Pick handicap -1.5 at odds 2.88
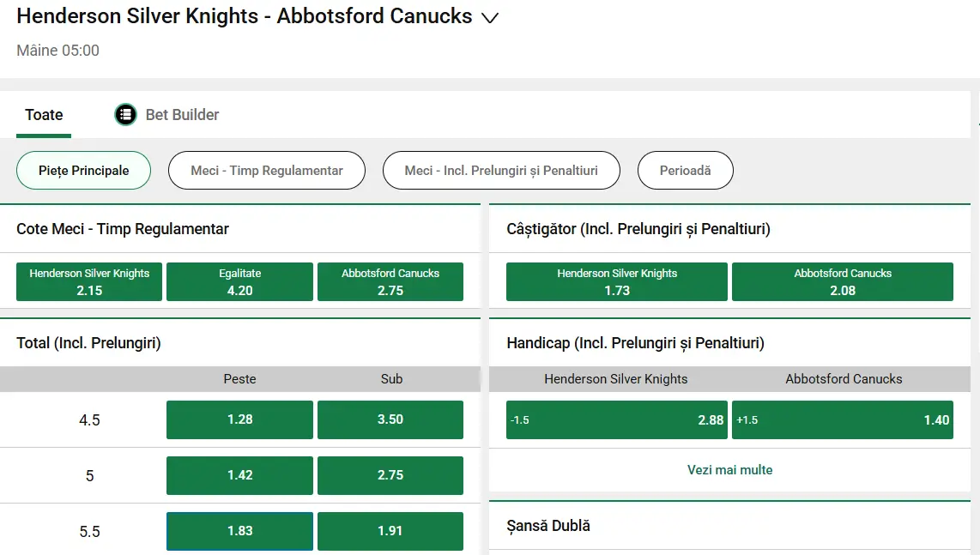 pos(616,419)
